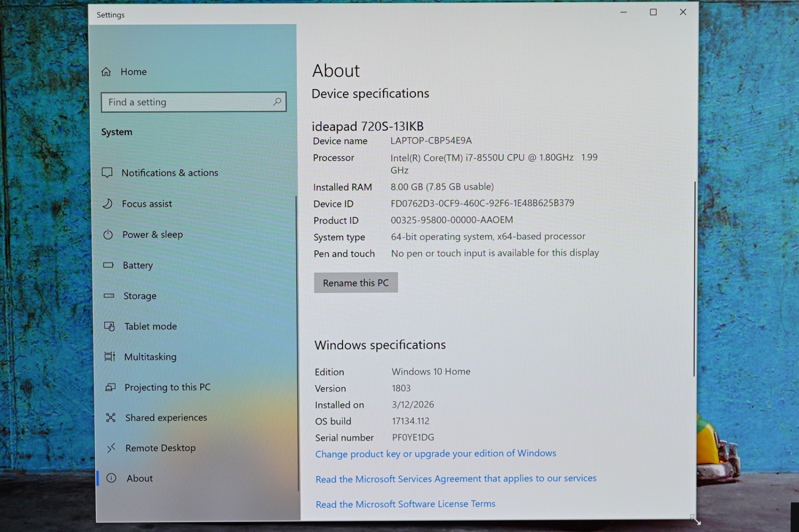Click the sidebar vertical scrollbar
Viewport: 799px width, 532px height.
298,343
